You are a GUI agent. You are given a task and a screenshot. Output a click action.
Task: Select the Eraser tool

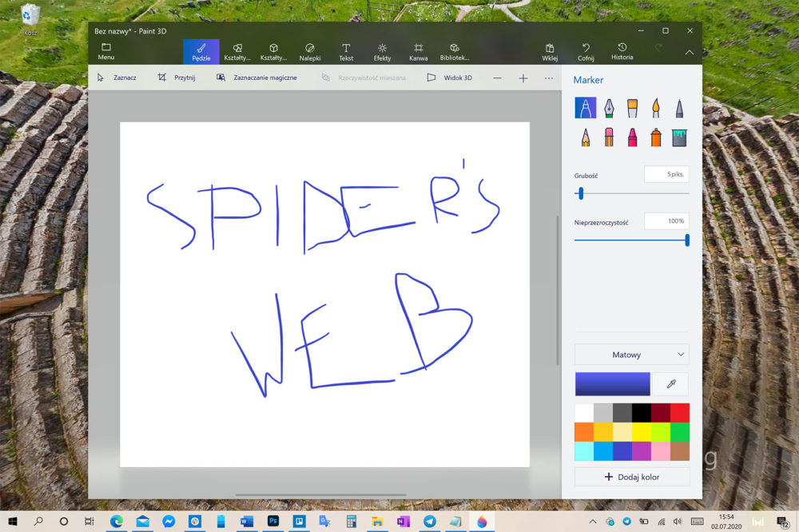click(x=609, y=137)
